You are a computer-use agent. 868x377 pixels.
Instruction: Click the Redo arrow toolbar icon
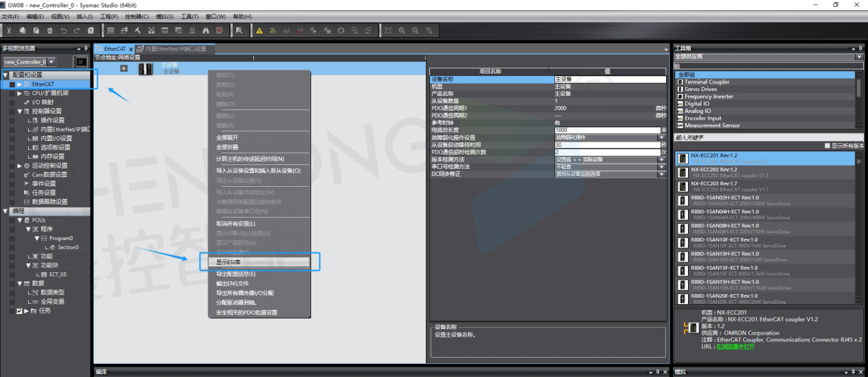pyautogui.click(x=77, y=30)
